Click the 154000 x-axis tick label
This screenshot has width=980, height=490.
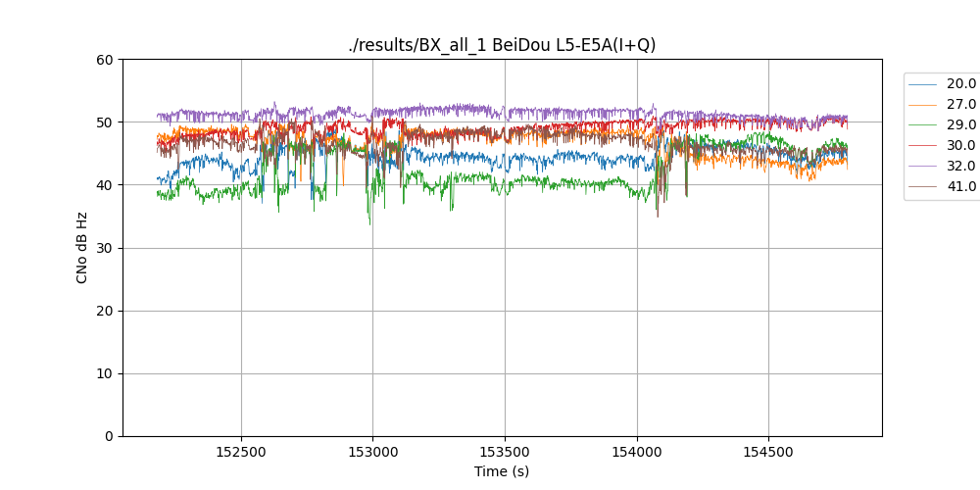pyautogui.click(x=637, y=453)
